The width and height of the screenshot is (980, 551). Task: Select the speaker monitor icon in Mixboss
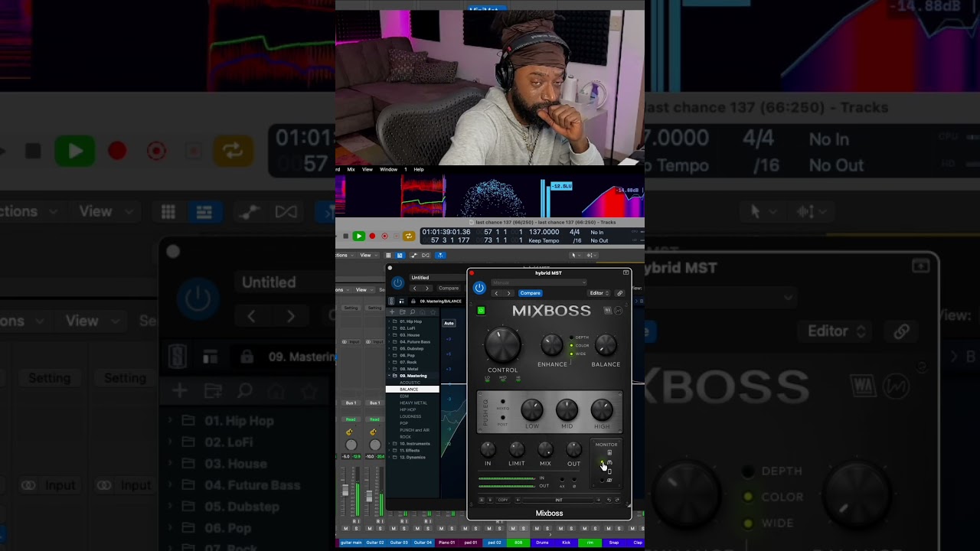[609, 453]
